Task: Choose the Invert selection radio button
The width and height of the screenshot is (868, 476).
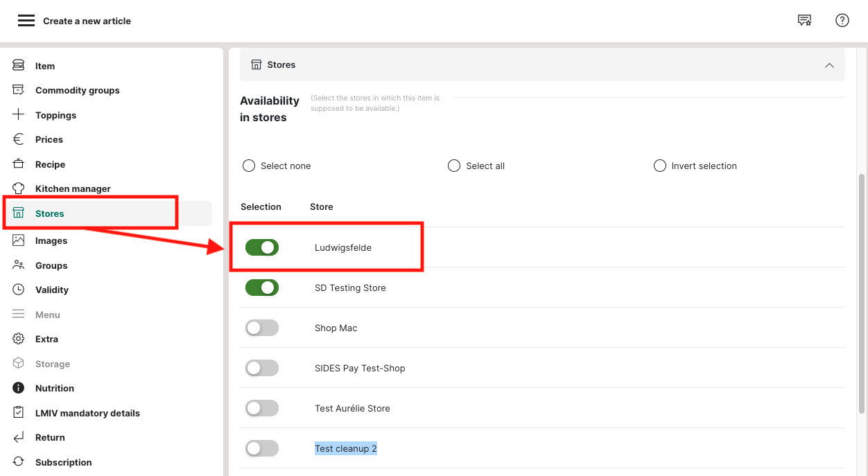Action: (x=660, y=166)
